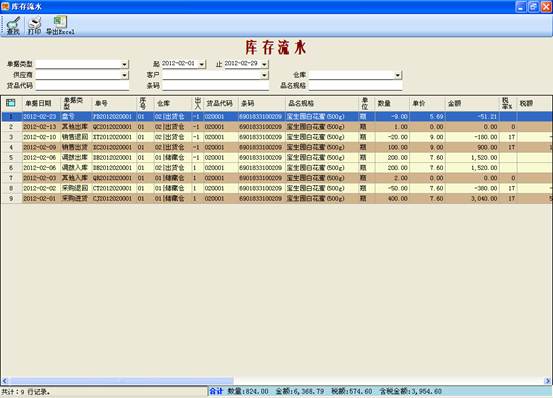The height and width of the screenshot is (398, 553).
Task: Open the 单据类型 dropdown
Action: coord(124,65)
